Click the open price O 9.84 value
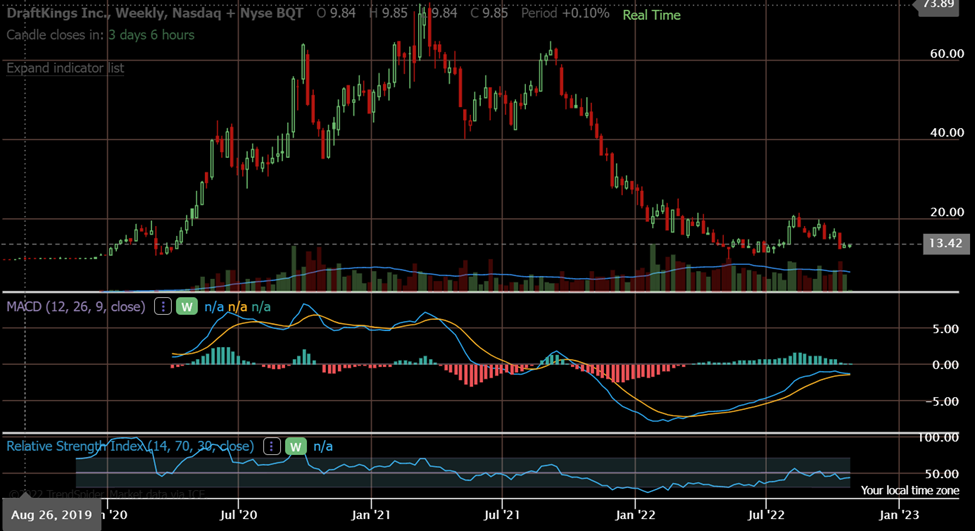The image size is (975, 531). pos(336,13)
